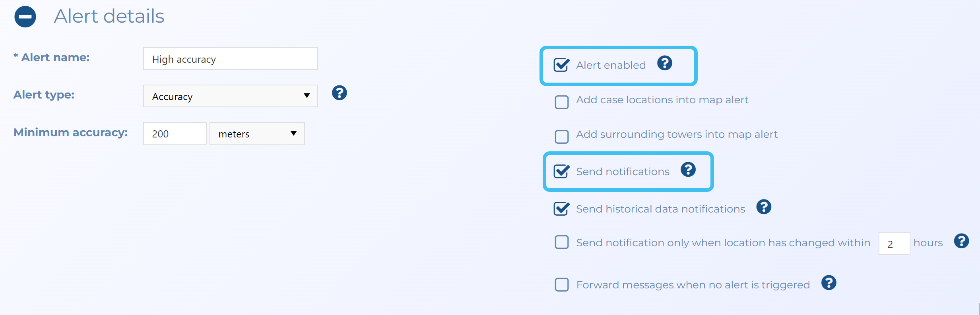Disable the Send notifications checkbox
The height and width of the screenshot is (315, 980).
click(x=561, y=171)
